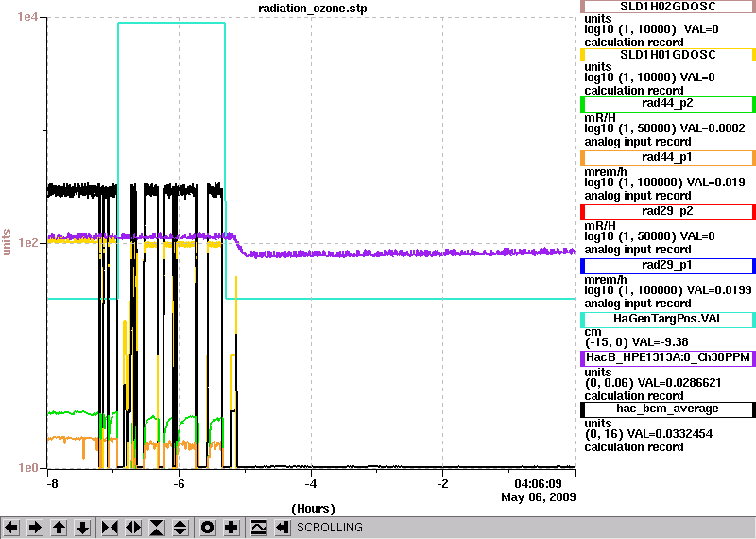Pan the graph right with arrow button
The image size is (756, 539).
(35, 528)
